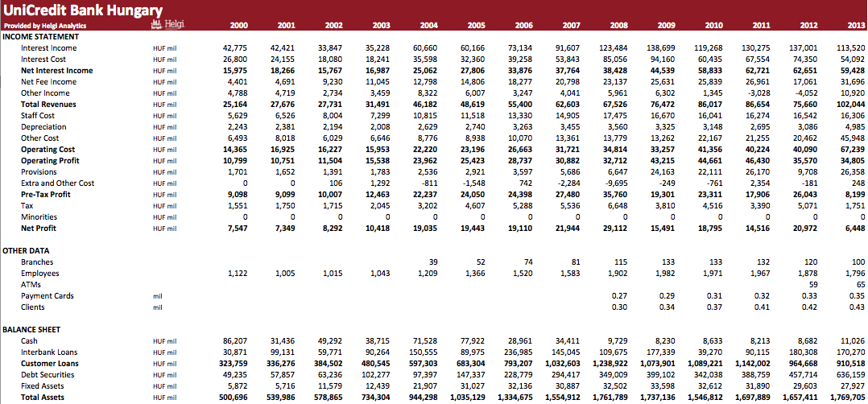Select the Interbank Loans row label
The image size is (868, 404).
[x=48, y=352]
